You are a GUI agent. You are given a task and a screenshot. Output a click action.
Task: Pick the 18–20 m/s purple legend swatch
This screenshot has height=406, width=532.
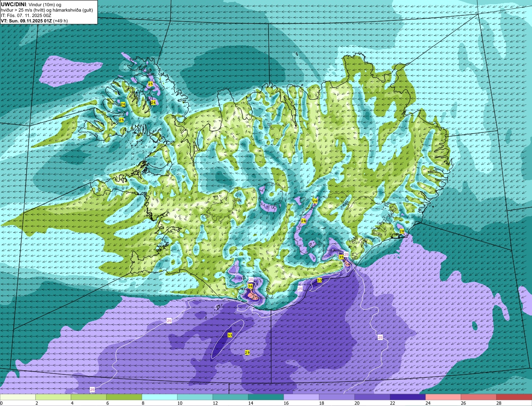[x=337, y=397]
